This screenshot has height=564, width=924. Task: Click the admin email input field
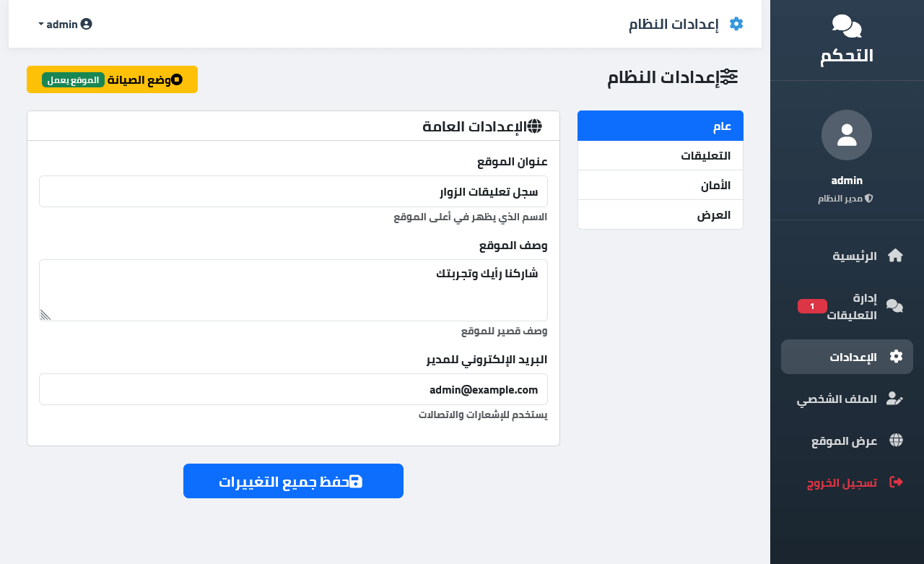293,389
